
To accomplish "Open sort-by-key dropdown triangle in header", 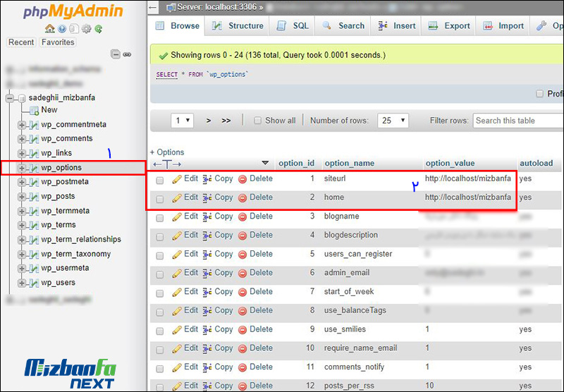I will tap(266, 163).
